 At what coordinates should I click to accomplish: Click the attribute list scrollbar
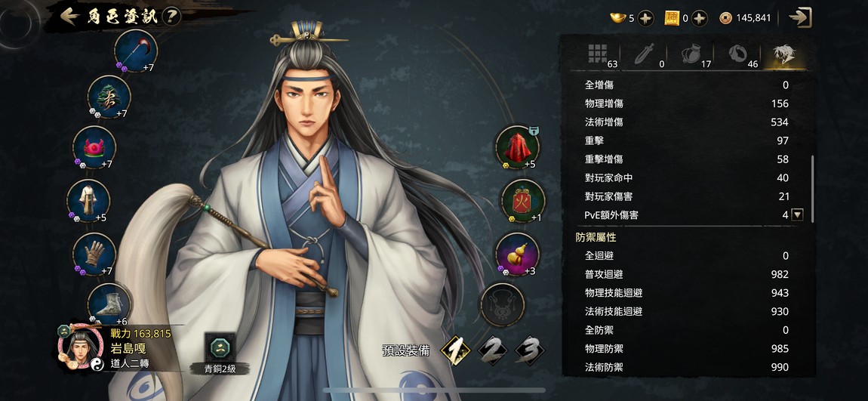click(x=813, y=189)
